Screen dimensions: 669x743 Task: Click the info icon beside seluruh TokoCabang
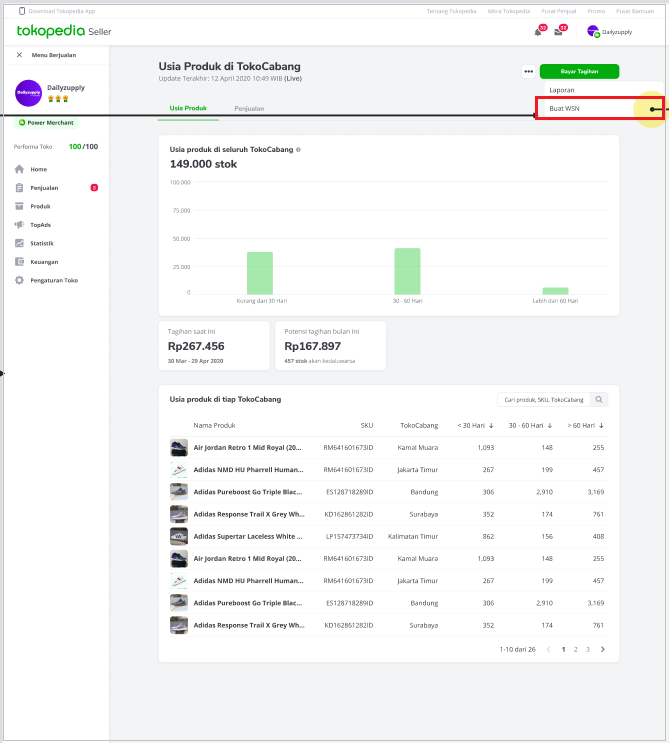298,150
